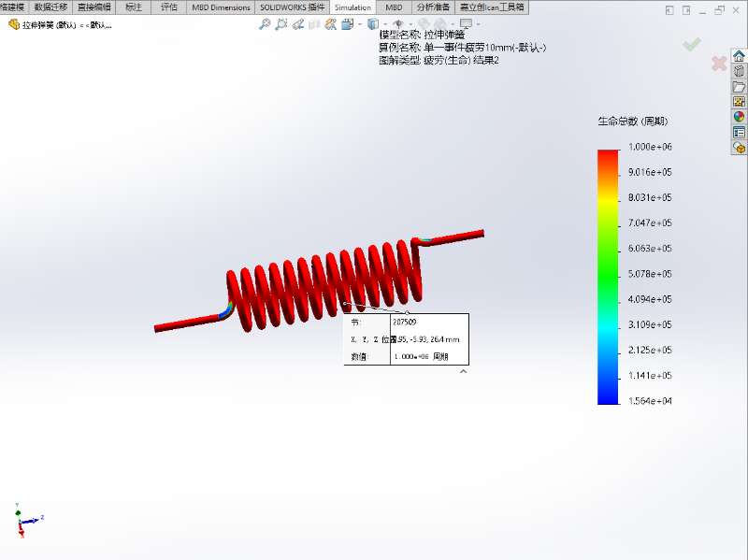The image size is (748, 560).
Task: Open the Design Library task pane icon
Action: 739,71
